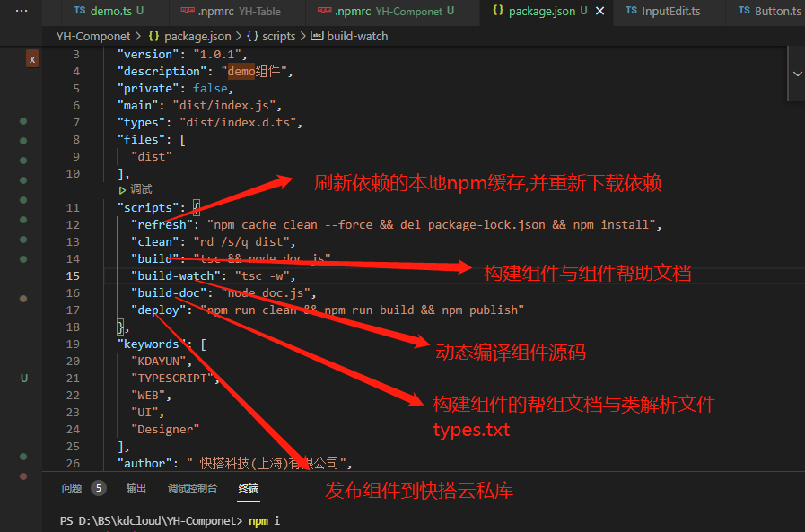The width and height of the screenshot is (805, 532).
Task: Click the 调试 debug link above scripts
Action: click(x=142, y=190)
